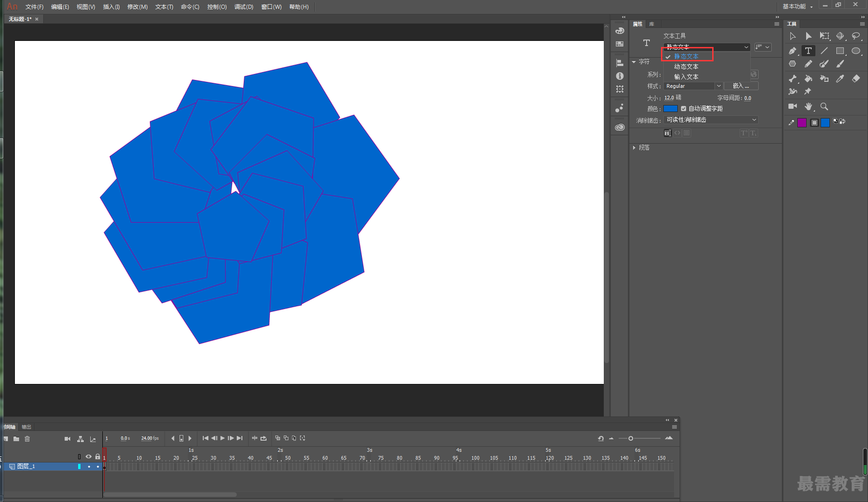Collapse the 字符 section
The width and height of the screenshot is (868, 502).
[x=634, y=62]
